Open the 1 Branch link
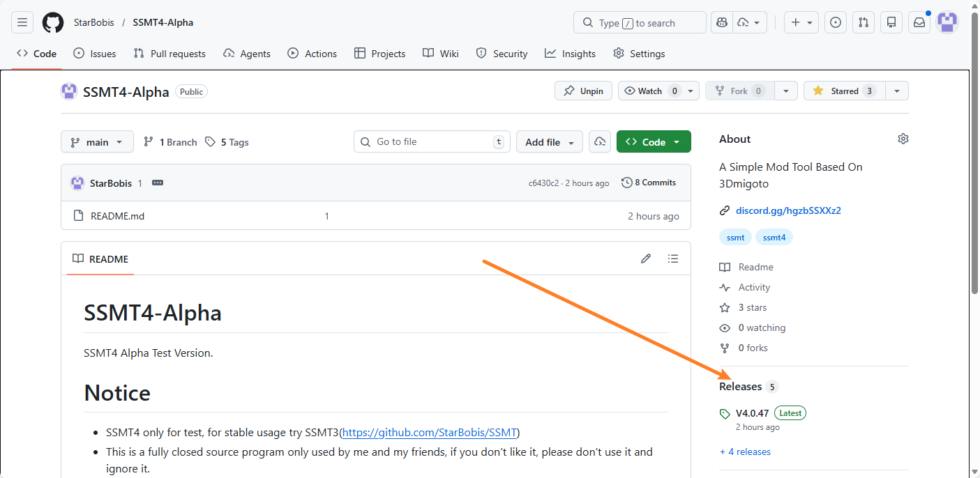Viewport: 980px width, 478px height. coord(170,142)
